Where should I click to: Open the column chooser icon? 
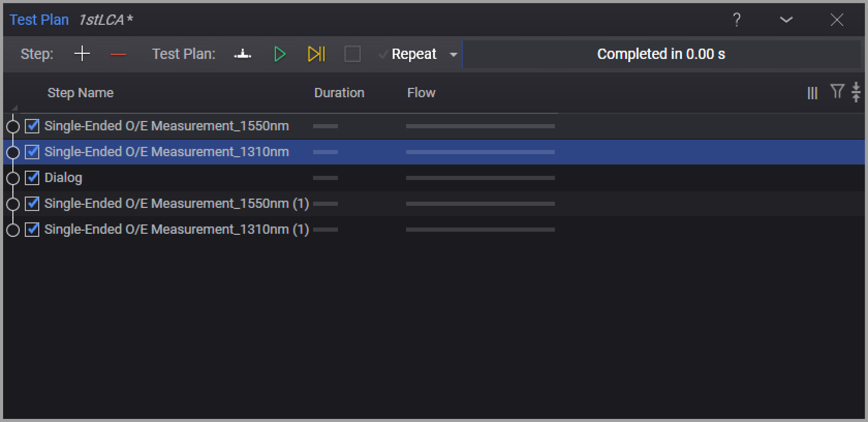pyautogui.click(x=812, y=93)
